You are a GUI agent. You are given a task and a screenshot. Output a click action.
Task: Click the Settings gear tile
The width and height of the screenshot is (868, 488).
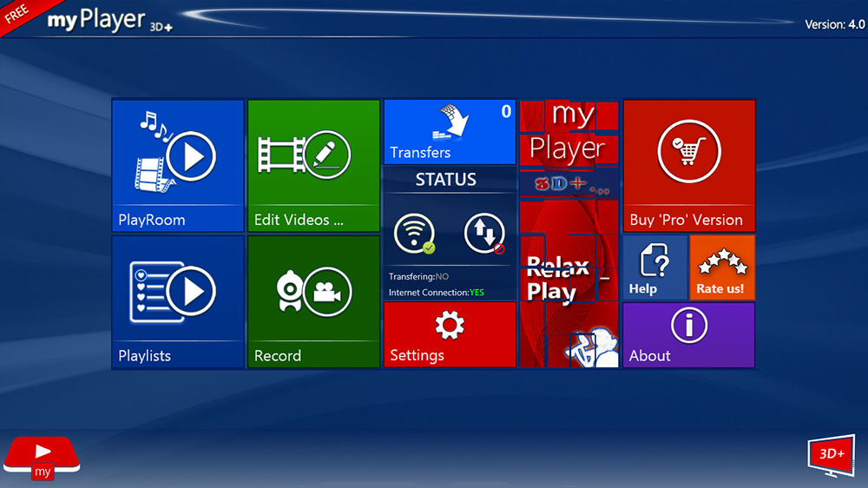449,334
